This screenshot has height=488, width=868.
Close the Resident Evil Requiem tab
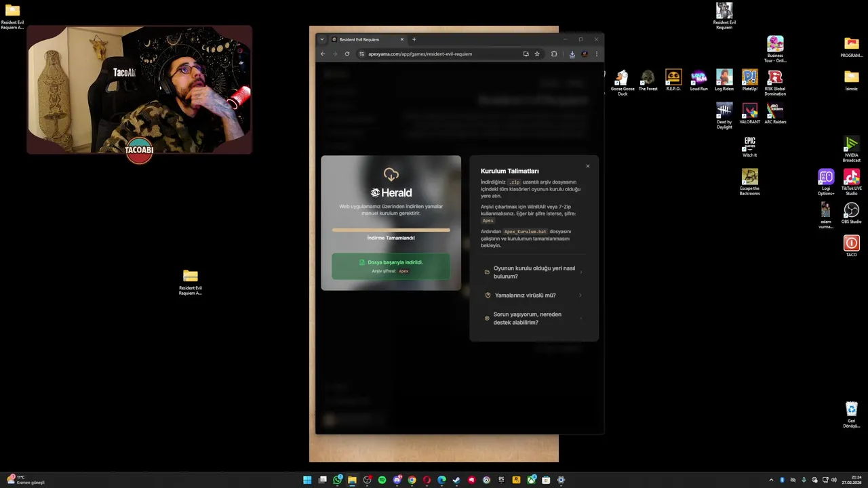tap(401, 39)
